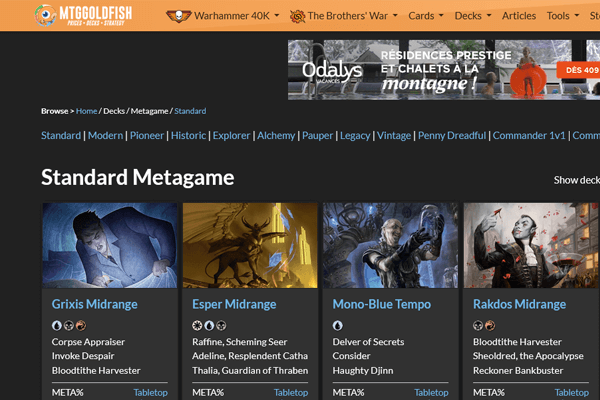Viewport: 600px width, 400px height.
Task: Expand The Brothers' War dropdown menu
Action: coord(352,16)
